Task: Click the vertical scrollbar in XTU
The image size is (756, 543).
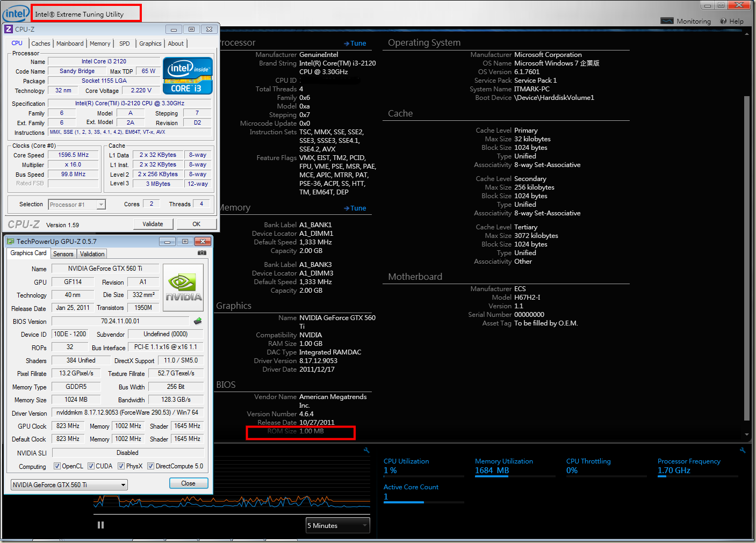Action: click(x=746, y=258)
